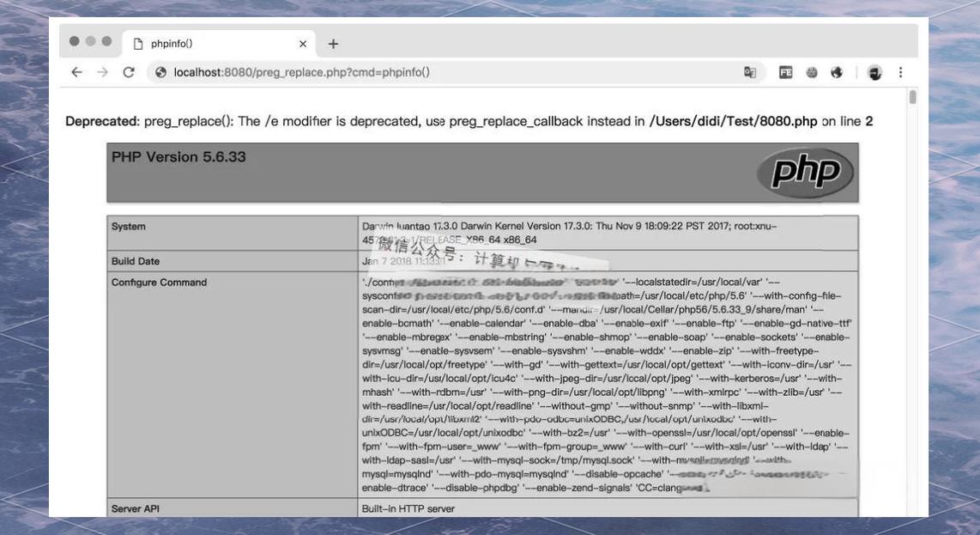Open a new tab with plus button
The width and height of the screenshot is (980, 535).
point(333,44)
